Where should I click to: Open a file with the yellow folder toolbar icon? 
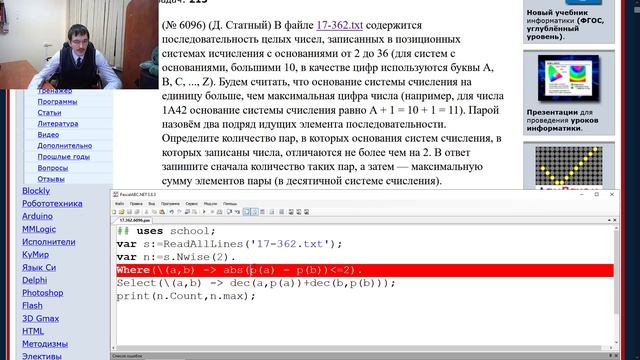(121, 212)
